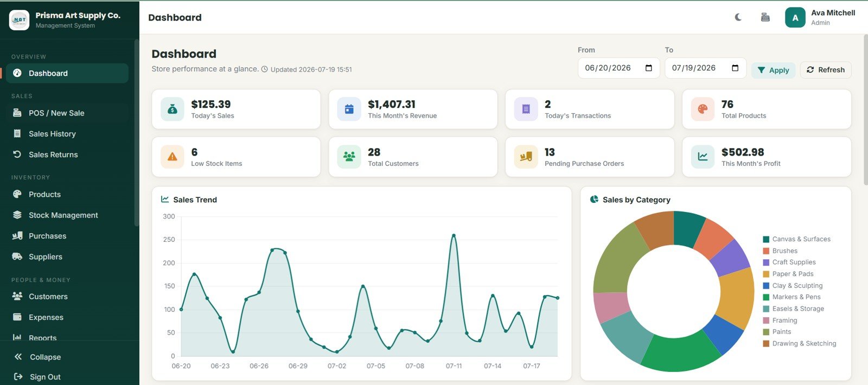This screenshot has width=868, height=385.
Task: Click the This Month's Revenue calendar icon
Action: tap(349, 109)
